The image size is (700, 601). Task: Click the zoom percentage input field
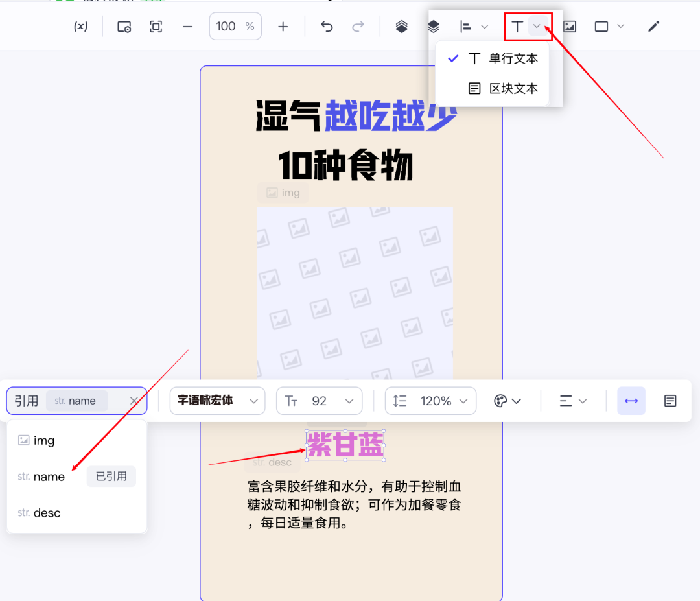pos(227,27)
